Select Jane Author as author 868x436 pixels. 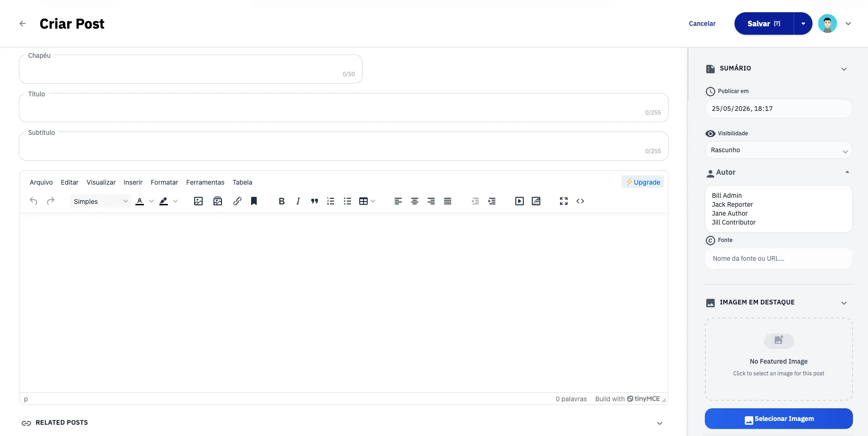(730, 213)
